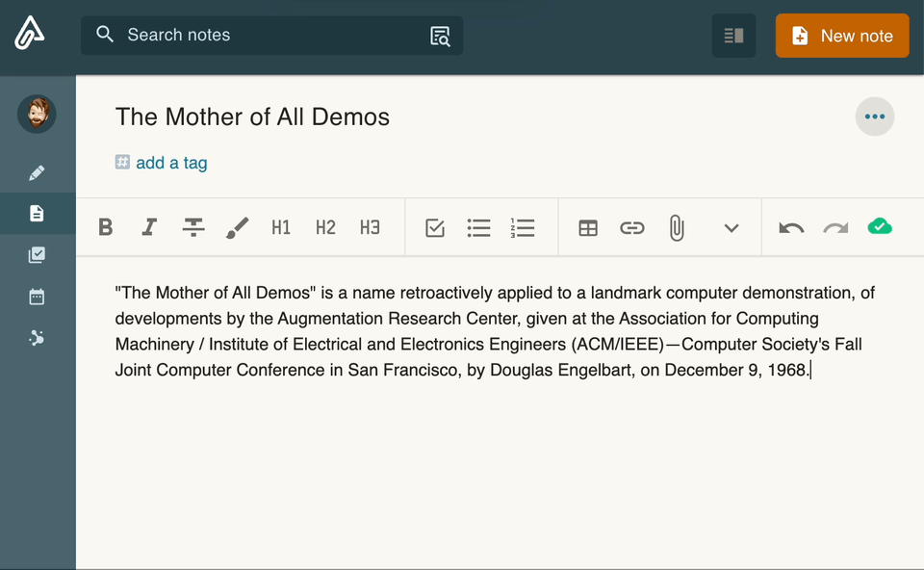This screenshot has width=924, height=570.
Task: Insert a numbered list
Action: click(523, 227)
